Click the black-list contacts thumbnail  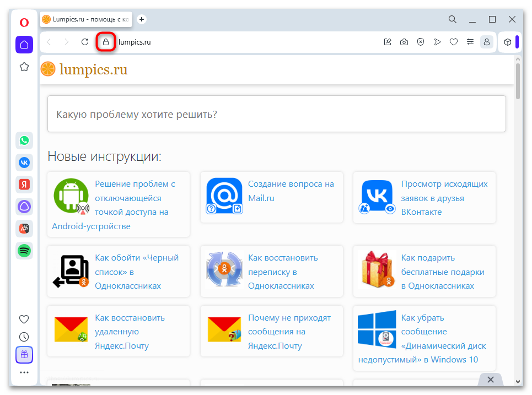pos(71,271)
